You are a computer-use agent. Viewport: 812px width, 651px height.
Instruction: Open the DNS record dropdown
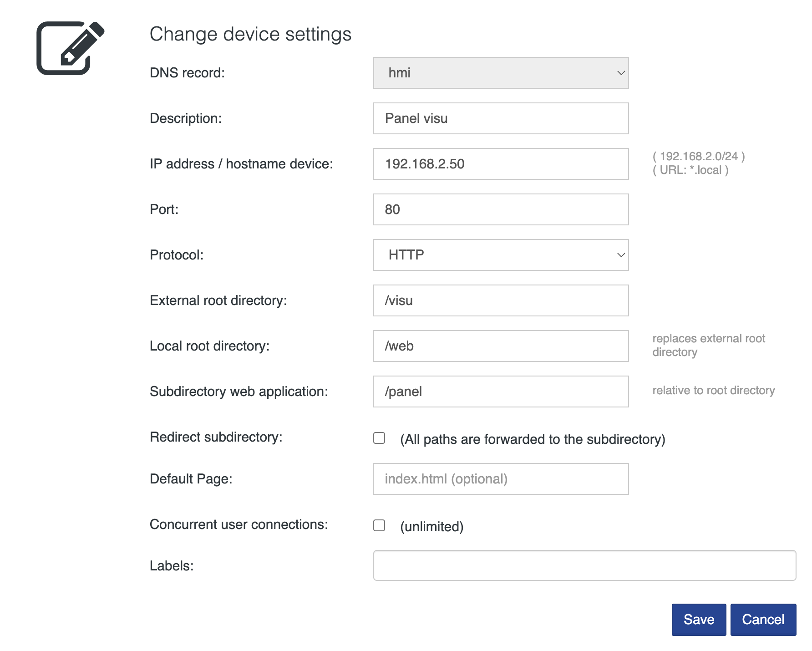click(501, 72)
